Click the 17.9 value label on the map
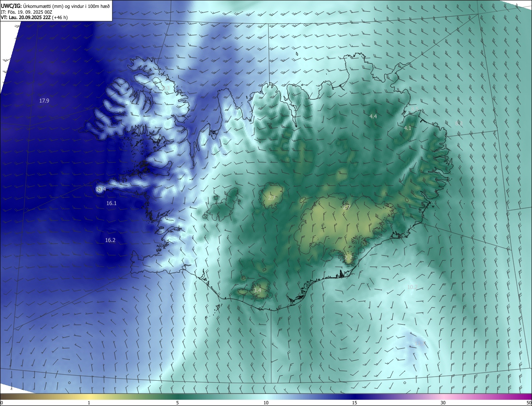Image resolution: width=532 pixels, height=406 pixels. 44,100
